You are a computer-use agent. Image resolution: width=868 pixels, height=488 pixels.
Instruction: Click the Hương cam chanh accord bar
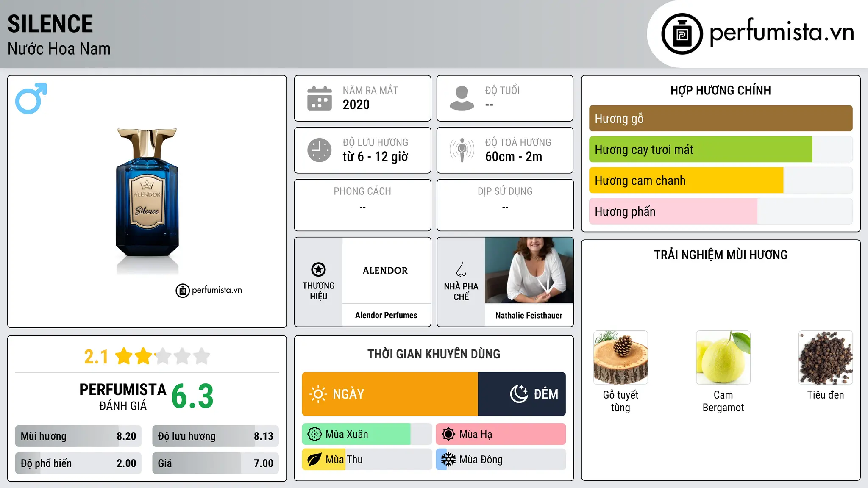721,180
